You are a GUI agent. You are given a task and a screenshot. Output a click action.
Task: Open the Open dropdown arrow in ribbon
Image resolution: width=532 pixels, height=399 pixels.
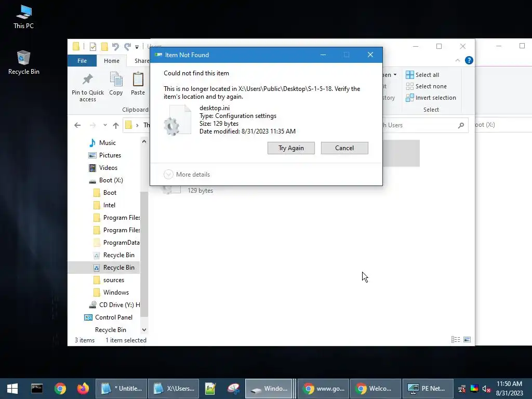coord(395,75)
